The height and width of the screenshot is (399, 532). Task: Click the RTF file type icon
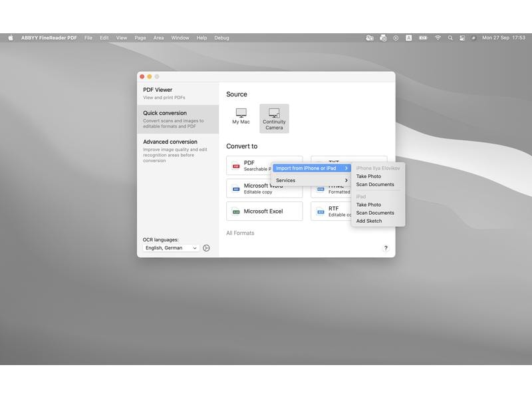[x=321, y=211]
